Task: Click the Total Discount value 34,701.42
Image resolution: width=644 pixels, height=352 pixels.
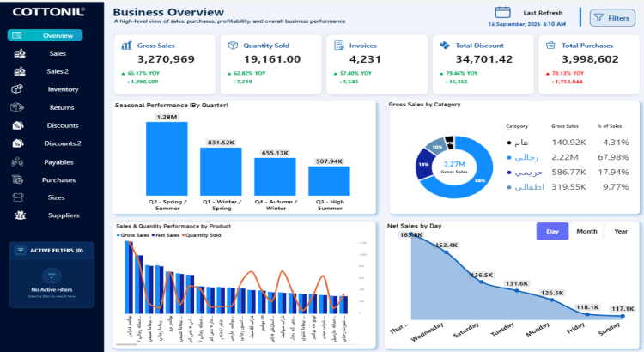Action: click(484, 59)
